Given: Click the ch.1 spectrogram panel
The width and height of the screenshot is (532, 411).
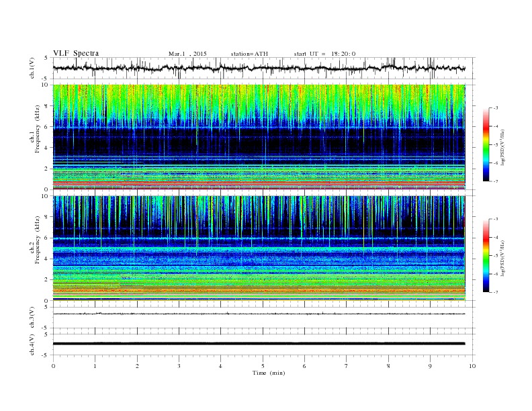Looking at the screenshot, I should pos(259,137).
